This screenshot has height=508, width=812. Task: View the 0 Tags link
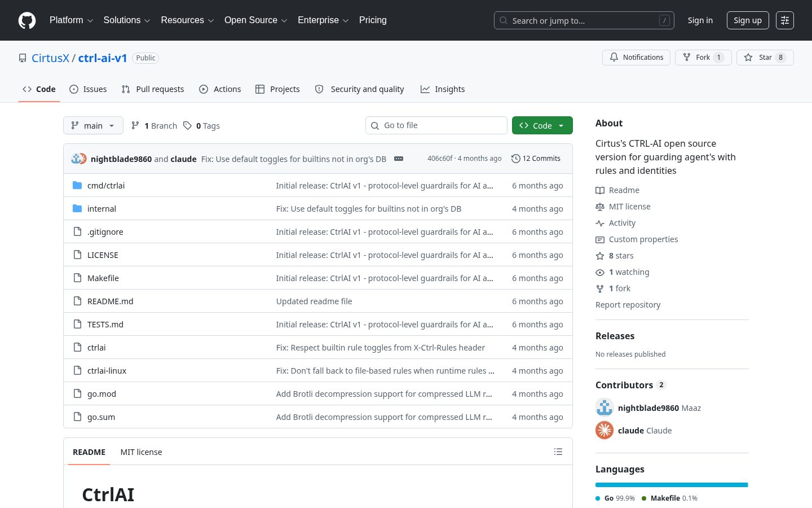[x=201, y=126]
